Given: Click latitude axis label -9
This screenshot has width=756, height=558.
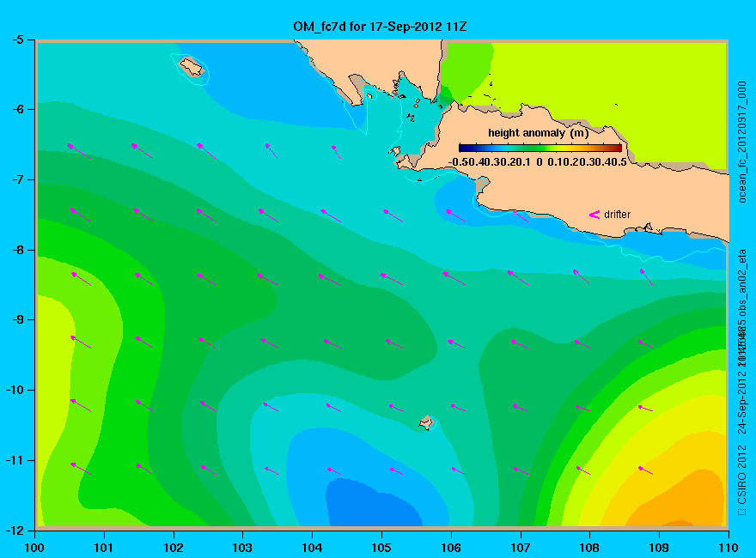Looking at the screenshot, I should pyautogui.click(x=17, y=320).
